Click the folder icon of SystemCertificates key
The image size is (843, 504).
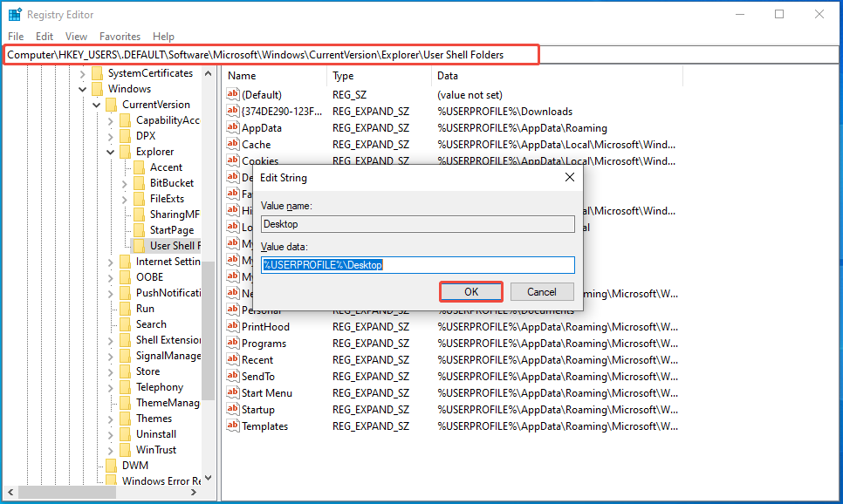98,73
